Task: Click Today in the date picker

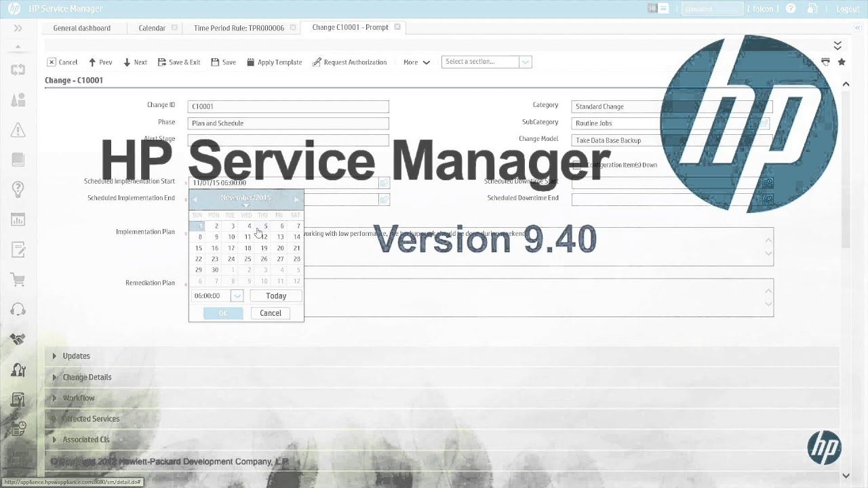Action: (276, 296)
